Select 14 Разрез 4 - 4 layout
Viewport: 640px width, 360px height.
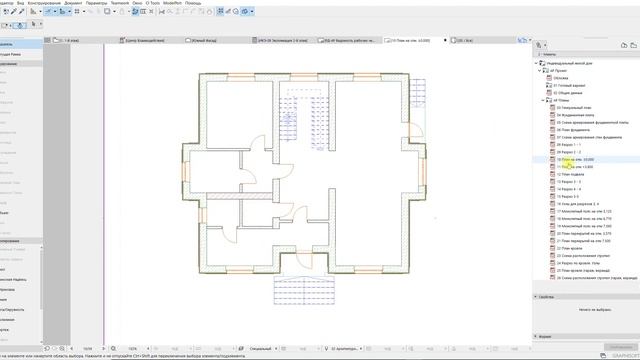569,189
